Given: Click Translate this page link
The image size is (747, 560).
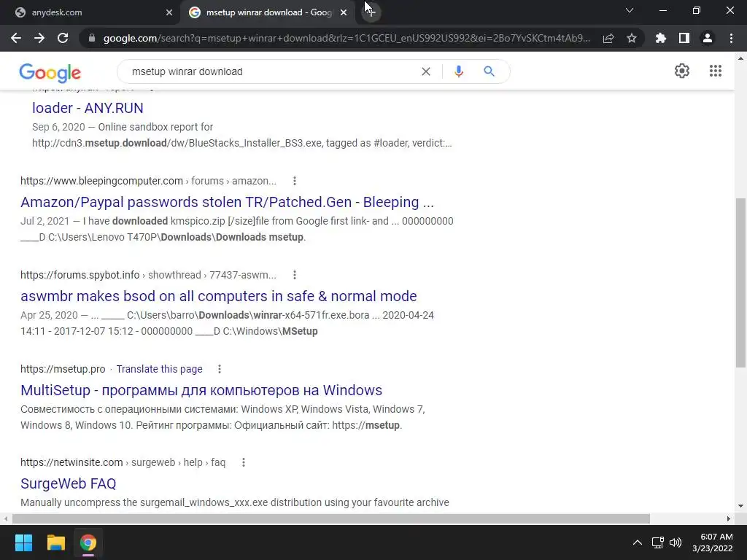Looking at the screenshot, I should [x=159, y=369].
